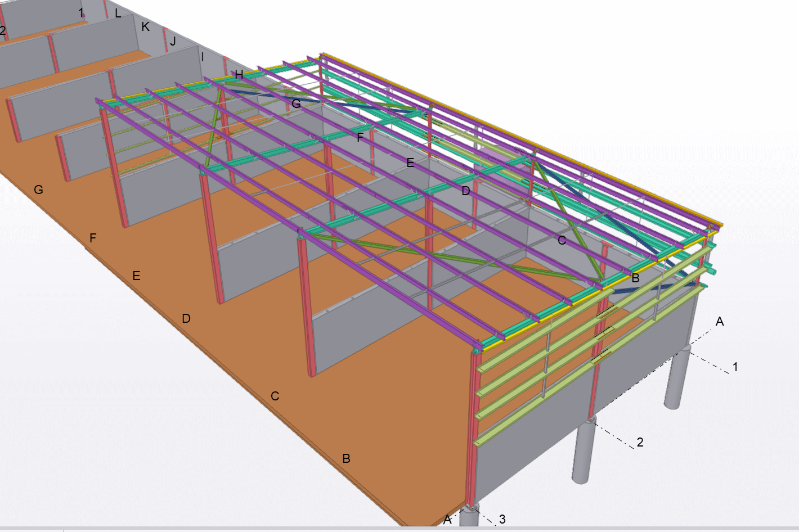Select grid label A beside dash-dot line 1
The height and width of the screenshot is (532, 799).
[720, 322]
